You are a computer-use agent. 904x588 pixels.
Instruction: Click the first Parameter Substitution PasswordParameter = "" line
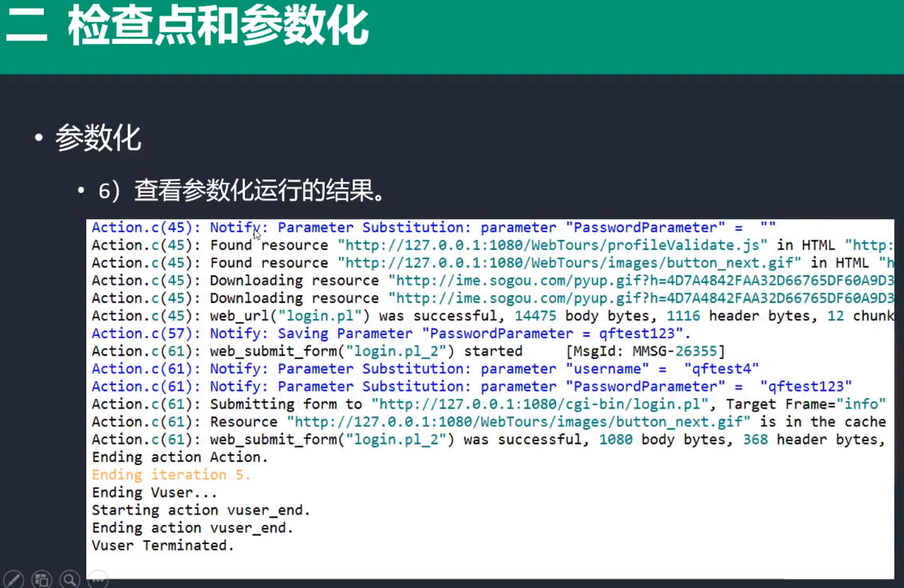pyautogui.click(x=433, y=227)
